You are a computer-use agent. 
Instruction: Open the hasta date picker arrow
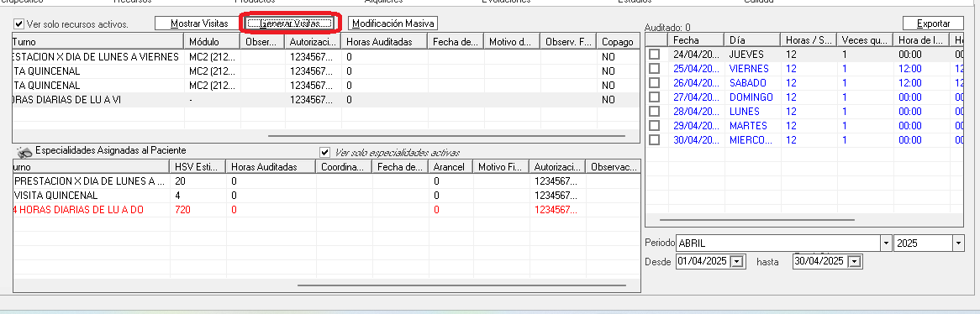855,262
